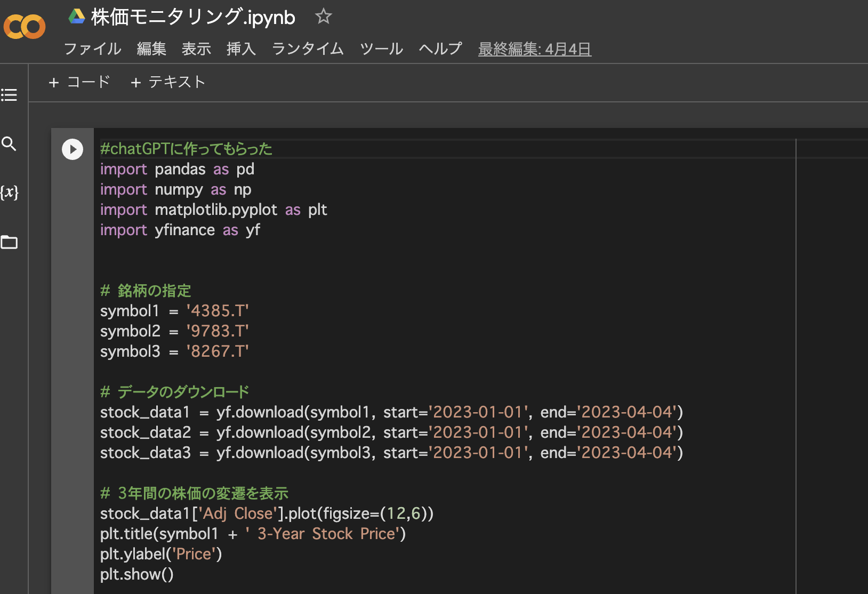
Task: Add a new code cell with + コード
Action: pyautogui.click(x=79, y=82)
